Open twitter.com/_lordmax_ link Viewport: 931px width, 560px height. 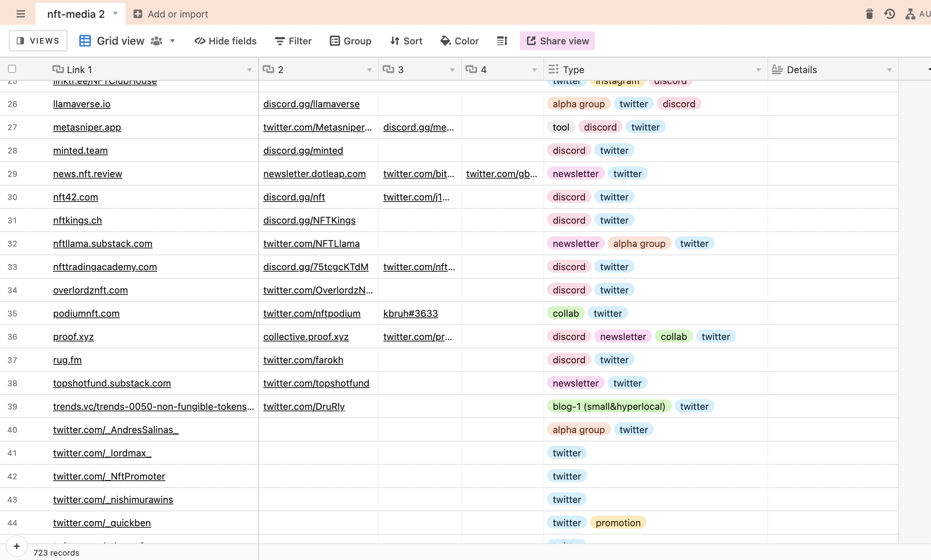(x=102, y=453)
